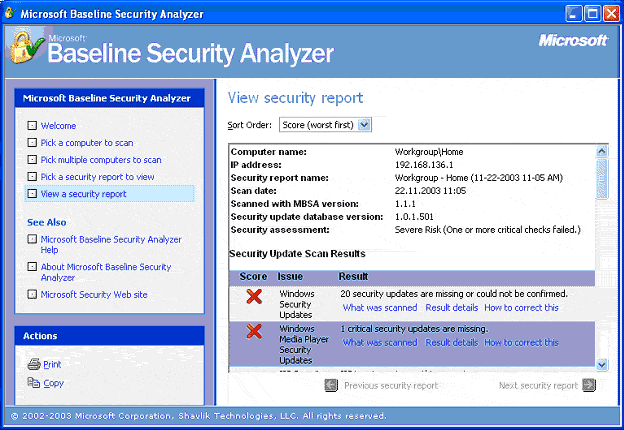
Task: Click bullet icon beside Microsoft Security Web site
Action: pyautogui.click(x=32, y=295)
